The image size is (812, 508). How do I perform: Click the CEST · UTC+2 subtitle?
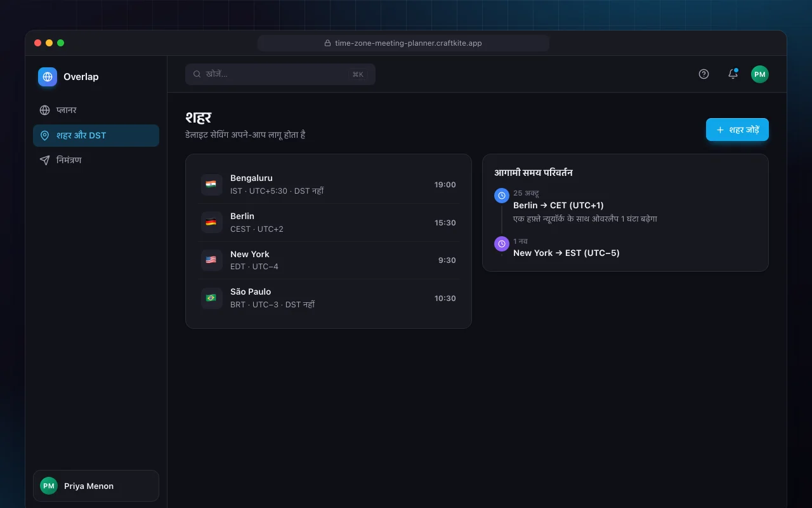[x=257, y=229]
